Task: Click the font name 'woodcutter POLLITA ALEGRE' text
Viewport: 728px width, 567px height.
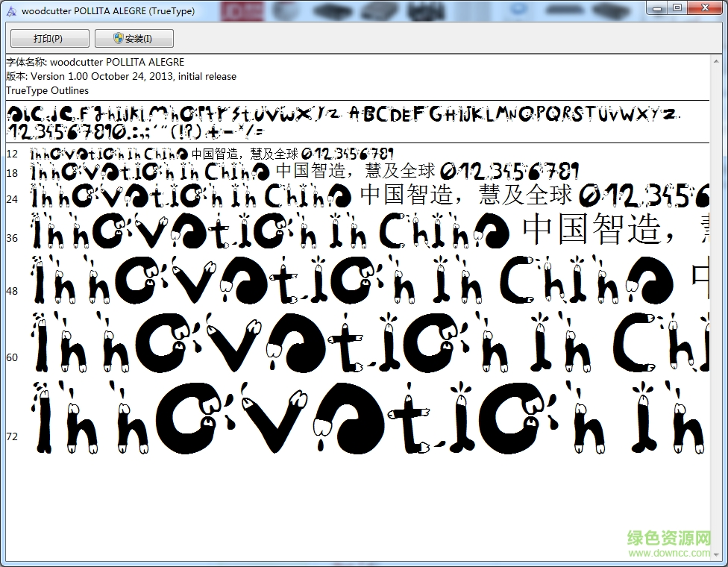Action: pyautogui.click(x=97, y=62)
